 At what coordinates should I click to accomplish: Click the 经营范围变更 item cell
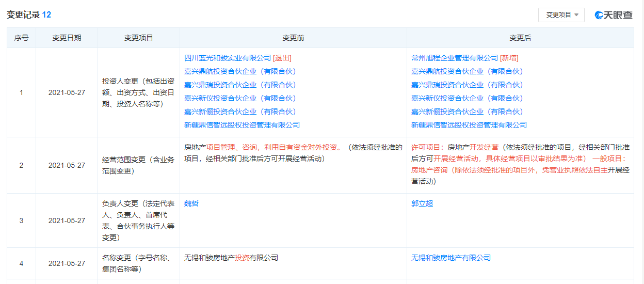(138, 165)
